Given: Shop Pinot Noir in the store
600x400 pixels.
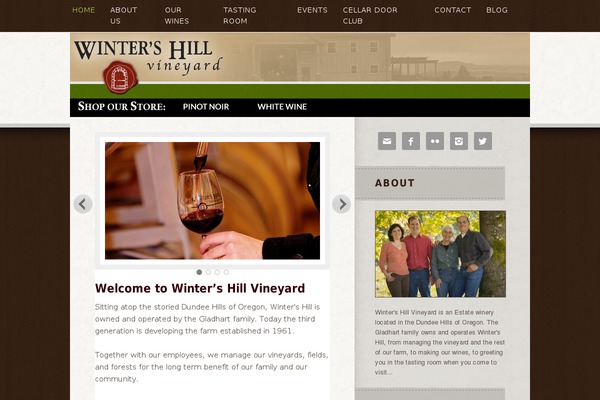Looking at the screenshot, I should point(206,107).
